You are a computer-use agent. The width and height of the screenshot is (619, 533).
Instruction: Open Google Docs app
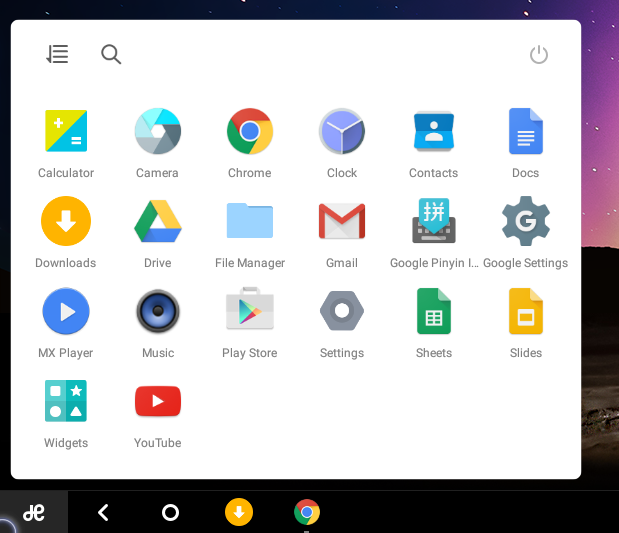pyautogui.click(x=526, y=131)
